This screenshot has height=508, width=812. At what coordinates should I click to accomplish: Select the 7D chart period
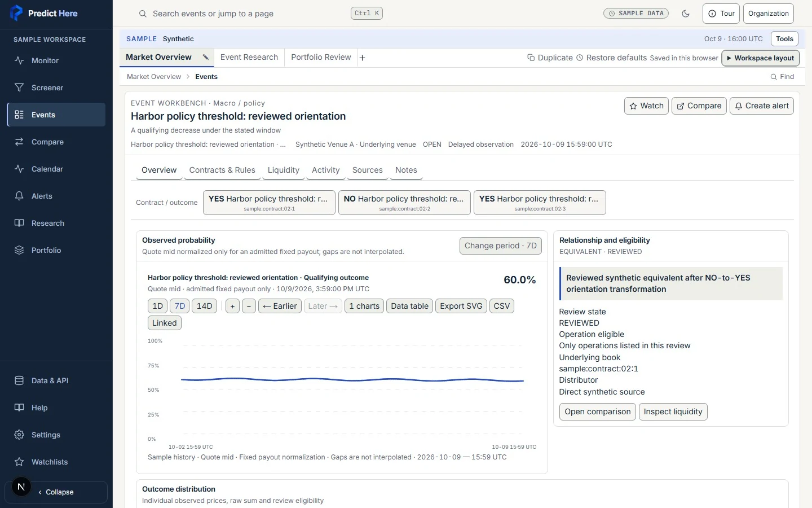180,306
